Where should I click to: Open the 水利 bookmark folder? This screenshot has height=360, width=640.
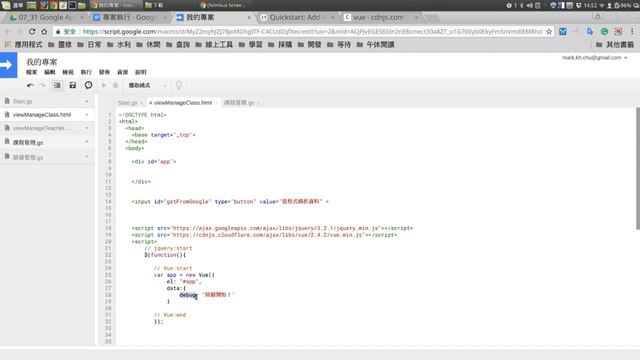(119, 44)
